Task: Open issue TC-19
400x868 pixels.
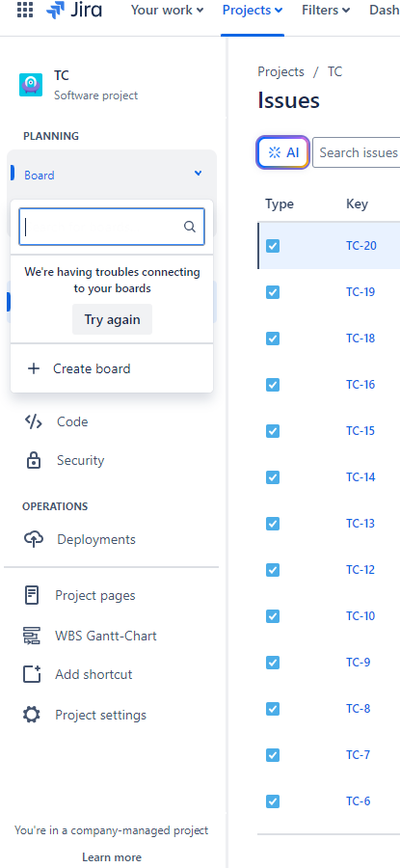Action: [360, 291]
